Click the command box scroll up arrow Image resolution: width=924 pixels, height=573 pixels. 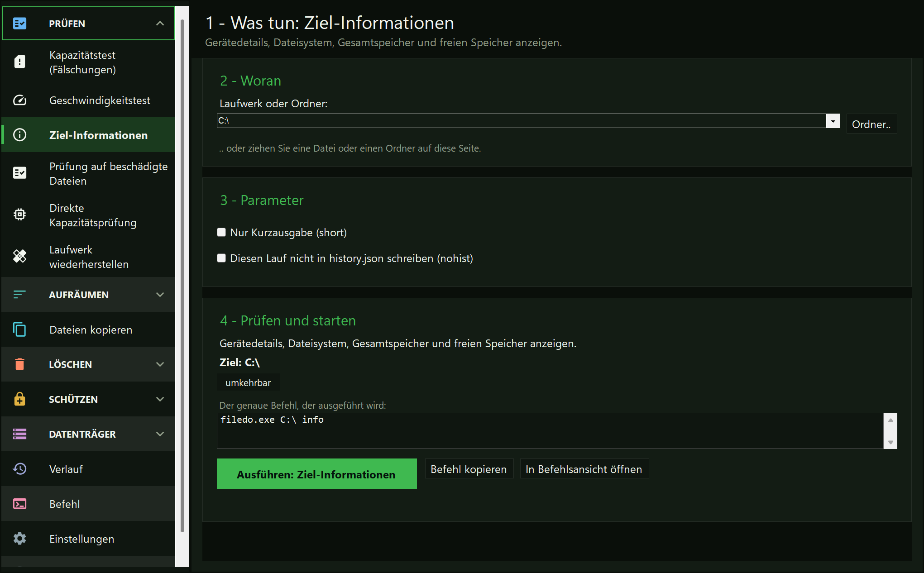890,420
